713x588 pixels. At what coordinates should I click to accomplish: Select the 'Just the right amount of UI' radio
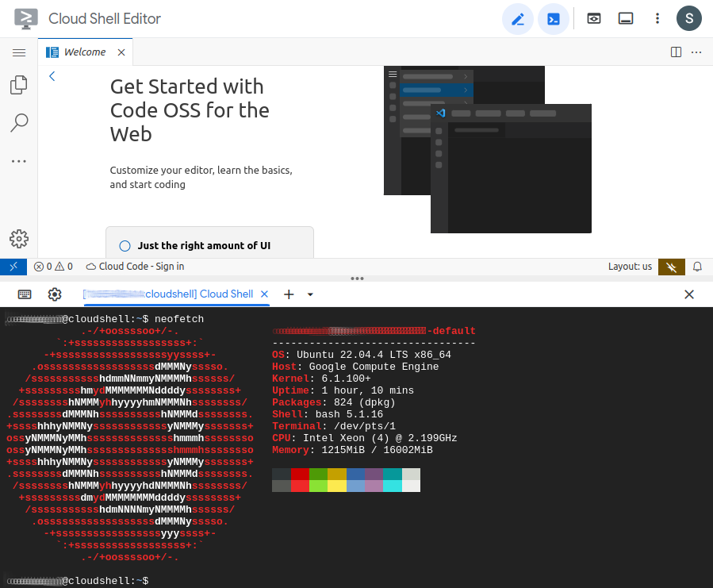(x=125, y=246)
